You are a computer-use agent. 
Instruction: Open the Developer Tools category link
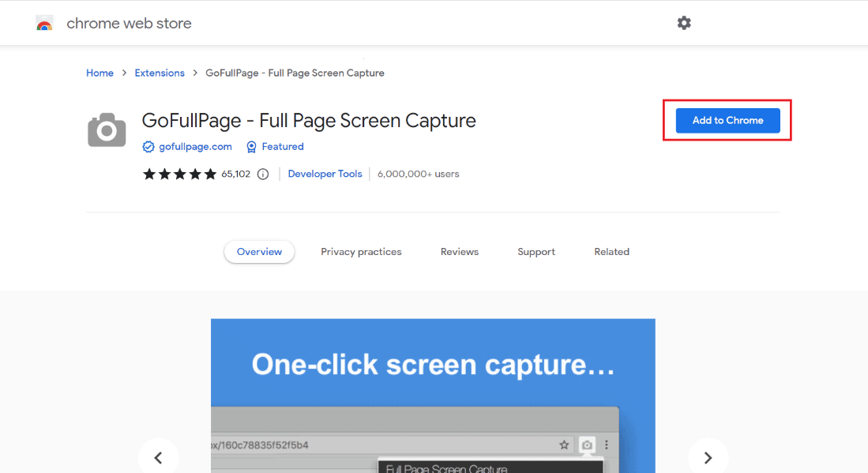325,174
